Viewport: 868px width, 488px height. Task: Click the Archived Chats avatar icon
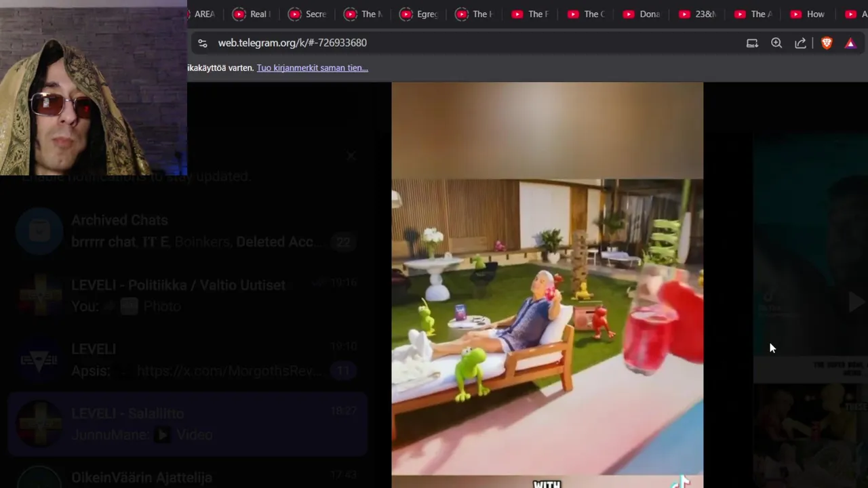pyautogui.click(x=39, y=231)
